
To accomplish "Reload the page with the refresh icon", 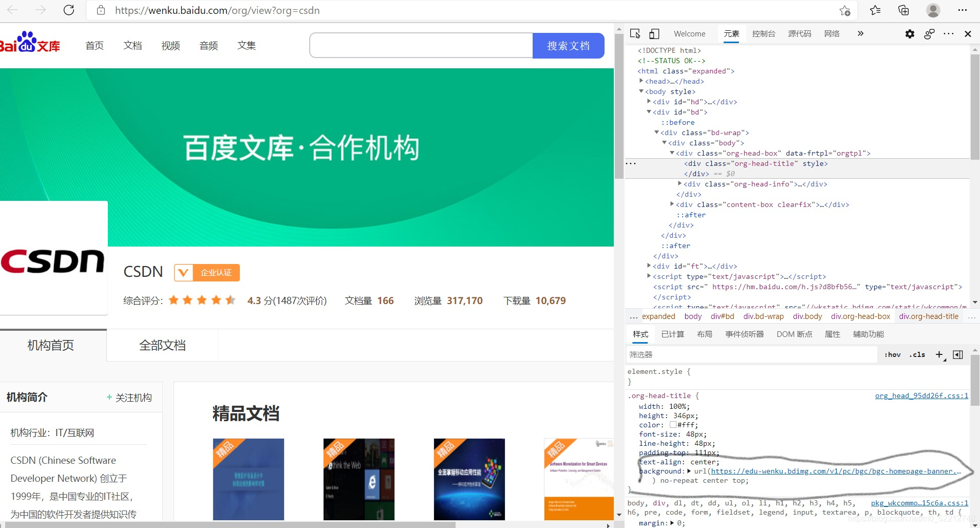I will point(69,10).
